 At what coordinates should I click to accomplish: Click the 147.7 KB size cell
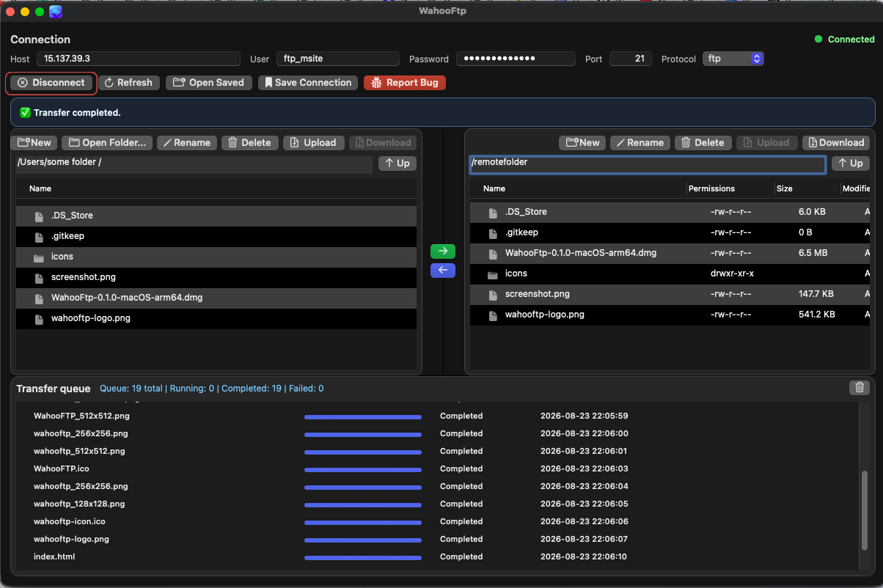816,294
